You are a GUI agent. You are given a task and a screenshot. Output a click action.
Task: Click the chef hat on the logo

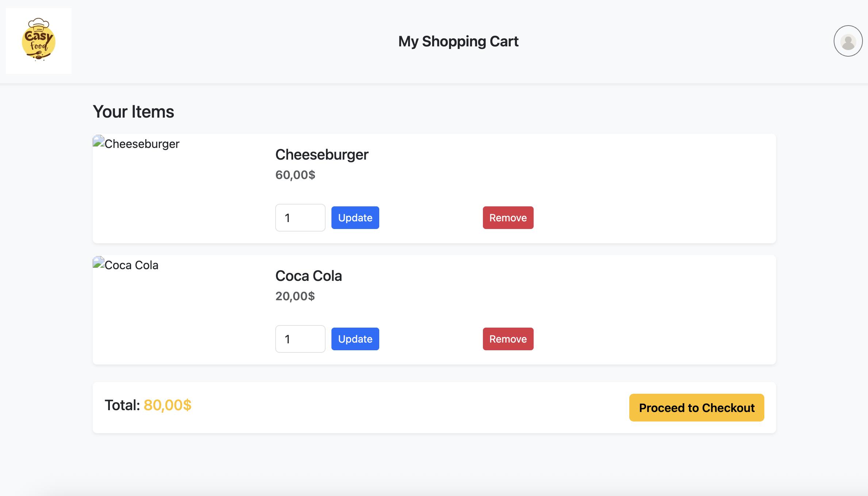coord(38,23)
